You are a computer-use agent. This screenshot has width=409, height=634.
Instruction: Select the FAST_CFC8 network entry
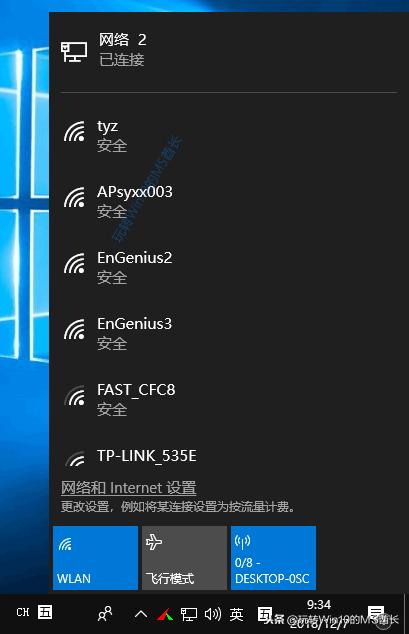229,399
